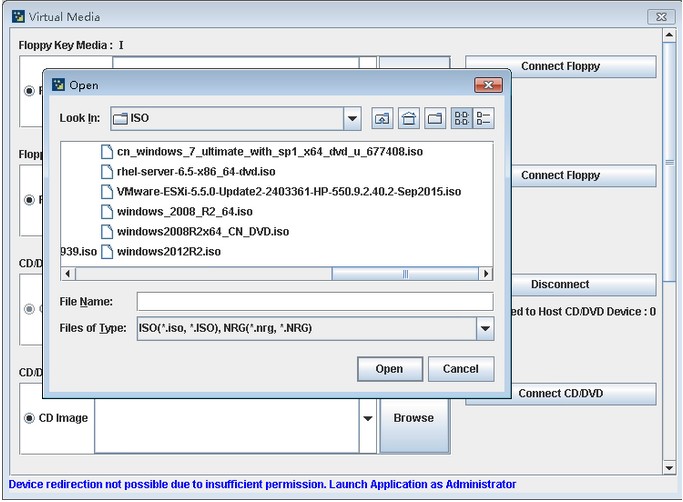Select windows2008R2x64_CN_DVD.iso file name
This screenshot has width=683, height=502.
(x=203, y=232)
